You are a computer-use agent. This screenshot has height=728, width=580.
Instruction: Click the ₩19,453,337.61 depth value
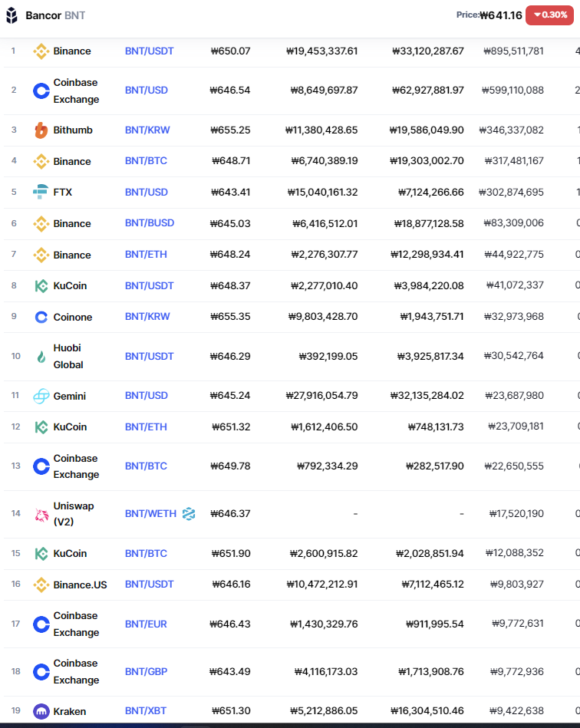coord(321,51)
